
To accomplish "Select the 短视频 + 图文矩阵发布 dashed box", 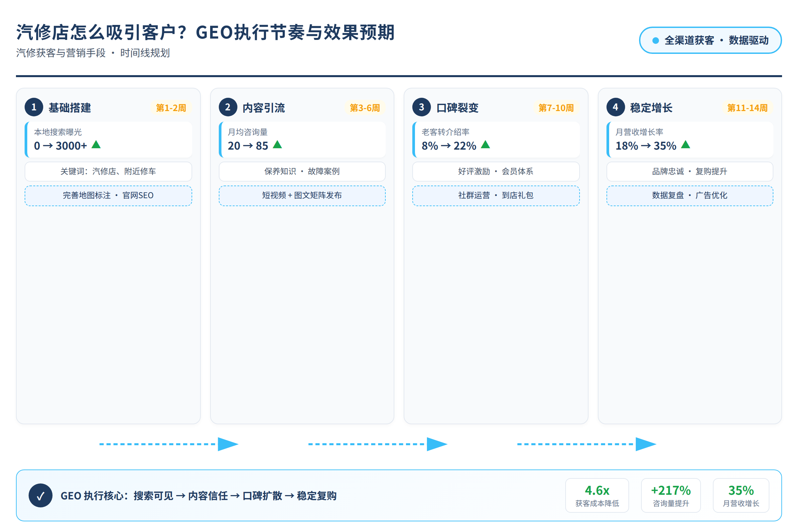I will [x=302, y=196].
